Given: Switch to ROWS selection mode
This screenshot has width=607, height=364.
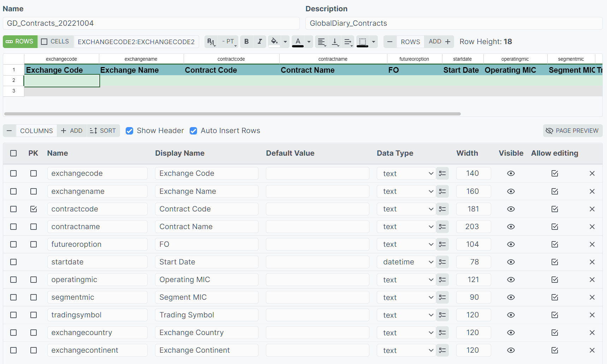Looking at the screenshot, I should coord(20,42).
